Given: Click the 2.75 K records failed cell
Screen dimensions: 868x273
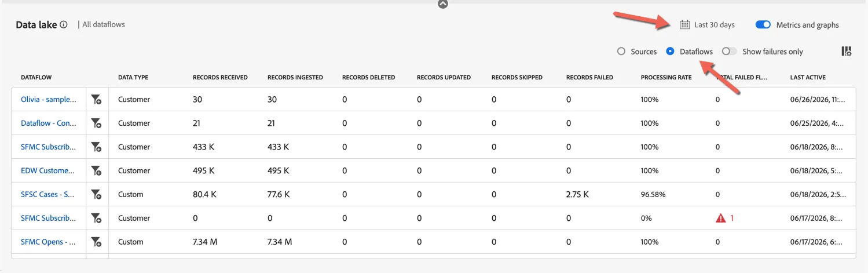Looking at the screenshot, I should (577, 195).
